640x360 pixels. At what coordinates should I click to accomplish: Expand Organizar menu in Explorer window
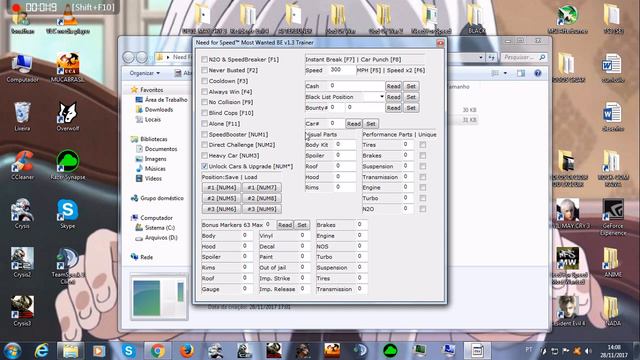[x=144, y=73]
